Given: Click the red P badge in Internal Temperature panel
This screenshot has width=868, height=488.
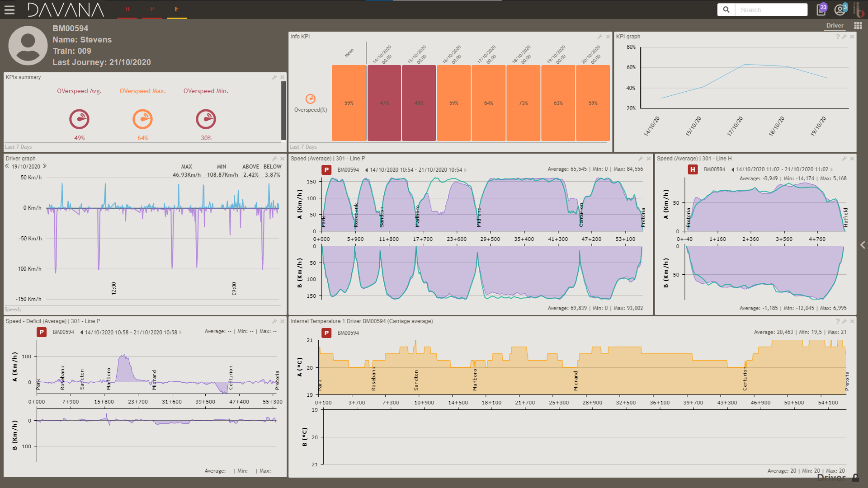Looking at the screenshot, I should point(326,333).
